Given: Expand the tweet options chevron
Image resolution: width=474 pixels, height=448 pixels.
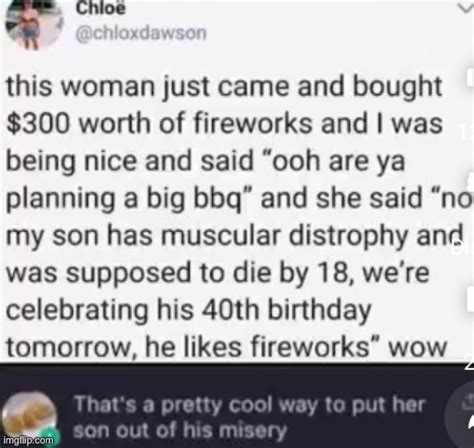Looking at the screenshot, I should pos(467,9).
